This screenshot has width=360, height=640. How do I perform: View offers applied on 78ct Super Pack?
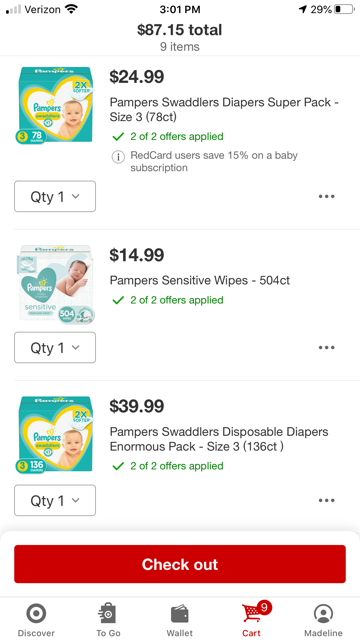168,136
